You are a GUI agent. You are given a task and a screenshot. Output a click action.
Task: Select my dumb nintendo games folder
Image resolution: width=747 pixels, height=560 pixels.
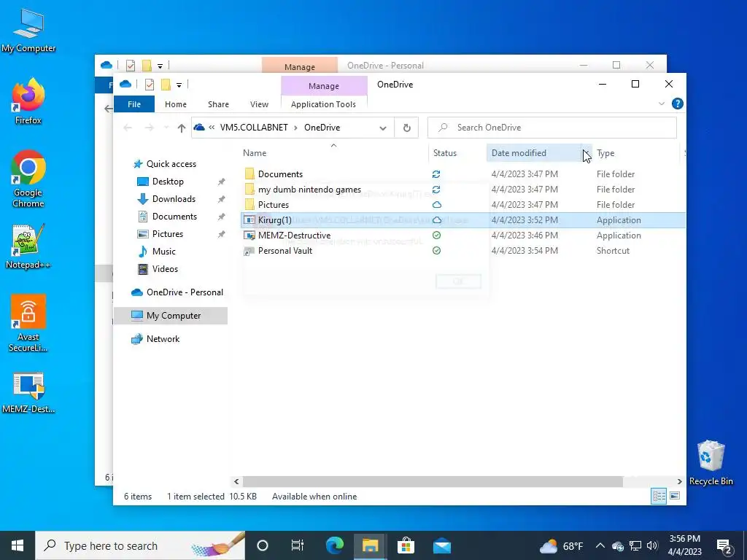click(x=309, y=190)
